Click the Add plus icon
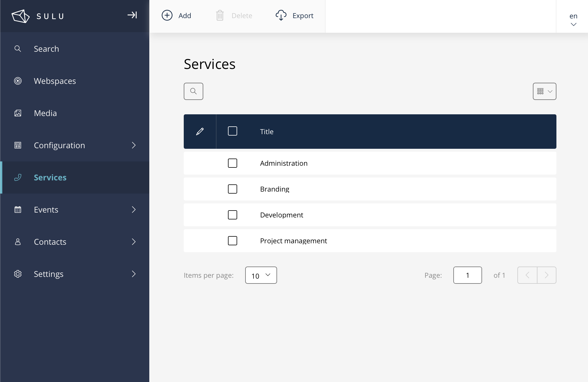 tap(167, 16)
